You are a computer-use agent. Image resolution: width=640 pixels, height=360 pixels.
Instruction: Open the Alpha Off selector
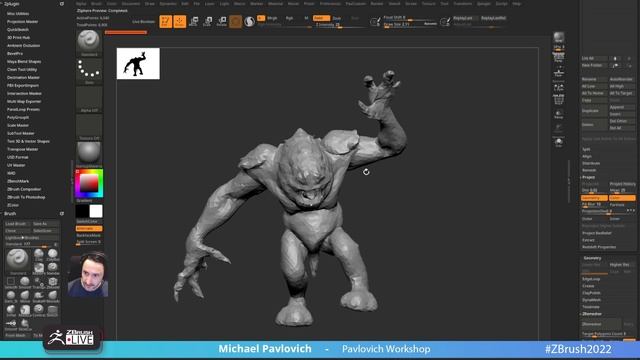(89, 99)
